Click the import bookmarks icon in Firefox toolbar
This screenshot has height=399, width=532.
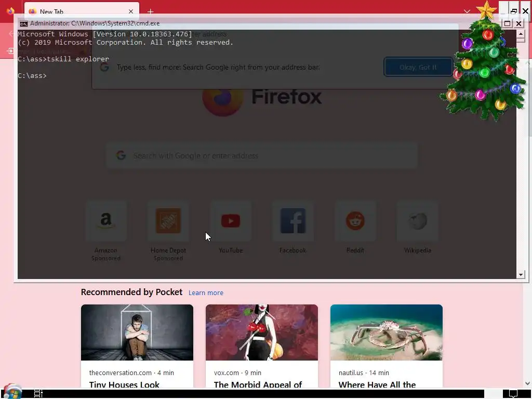(10, 51)
